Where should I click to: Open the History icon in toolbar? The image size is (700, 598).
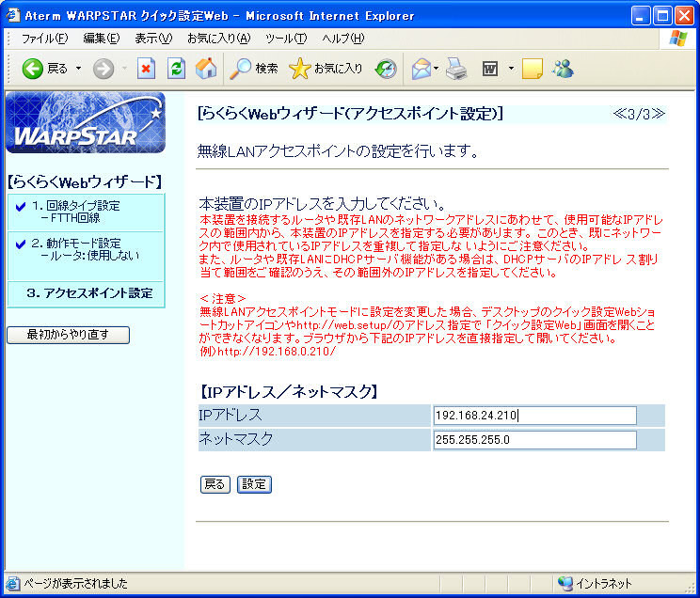386,69
